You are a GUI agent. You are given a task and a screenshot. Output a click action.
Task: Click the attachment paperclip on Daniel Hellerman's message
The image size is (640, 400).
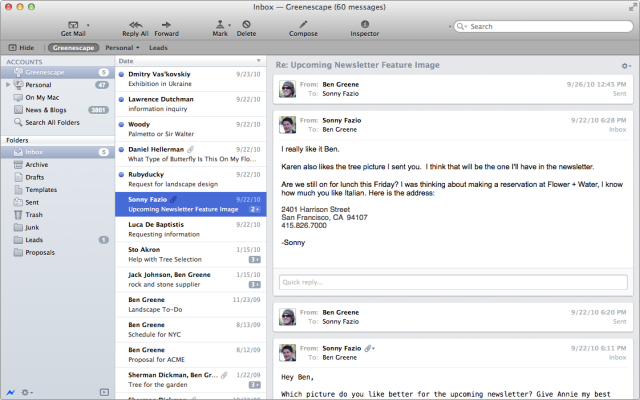click(x=190, y=149)
